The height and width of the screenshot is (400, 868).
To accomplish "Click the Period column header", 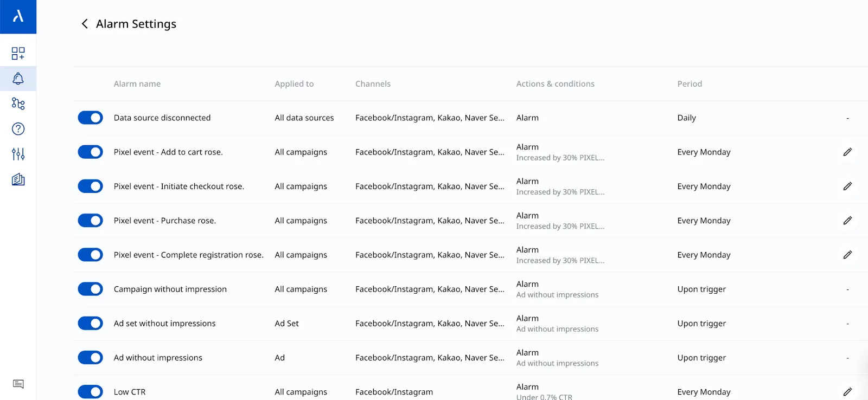I will [x=690, y=83].
